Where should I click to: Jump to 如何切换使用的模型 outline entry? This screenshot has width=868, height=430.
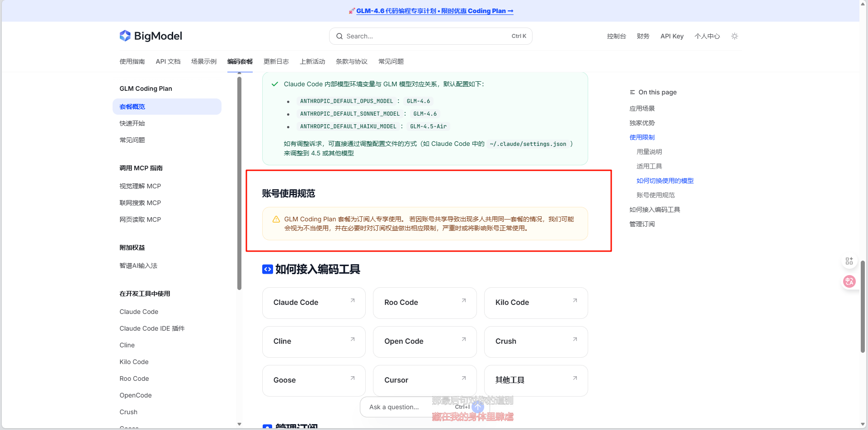(665, 181)
